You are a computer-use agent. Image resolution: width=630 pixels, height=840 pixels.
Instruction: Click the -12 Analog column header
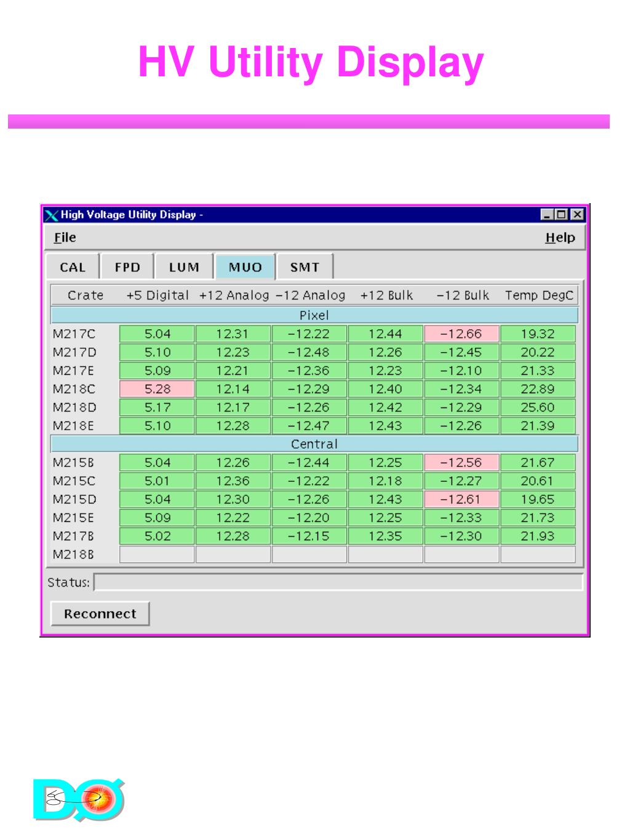click(310, 295)
